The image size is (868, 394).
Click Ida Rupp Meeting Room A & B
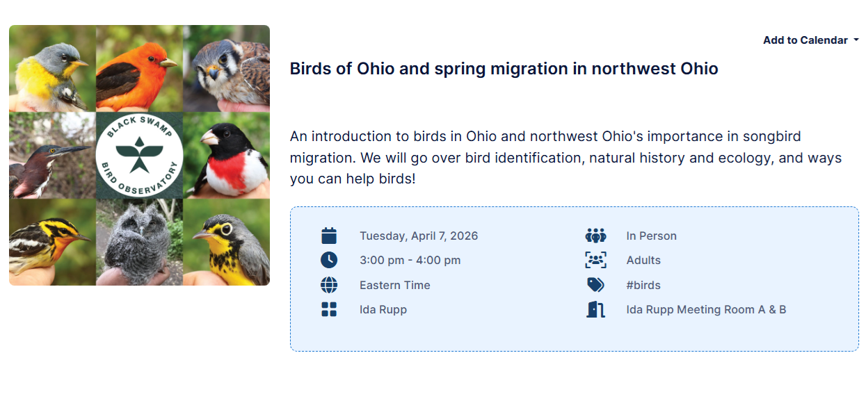click(706, 309)
